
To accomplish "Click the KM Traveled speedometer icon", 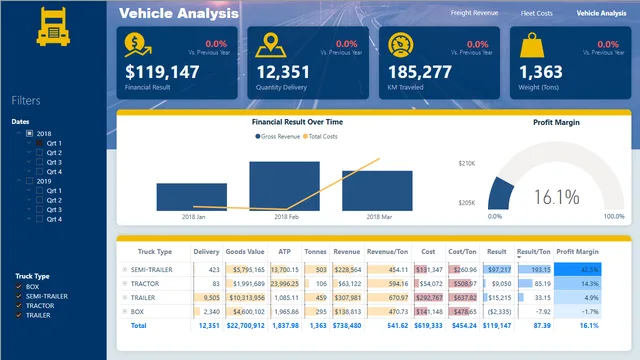I will [x=400, y=45].
